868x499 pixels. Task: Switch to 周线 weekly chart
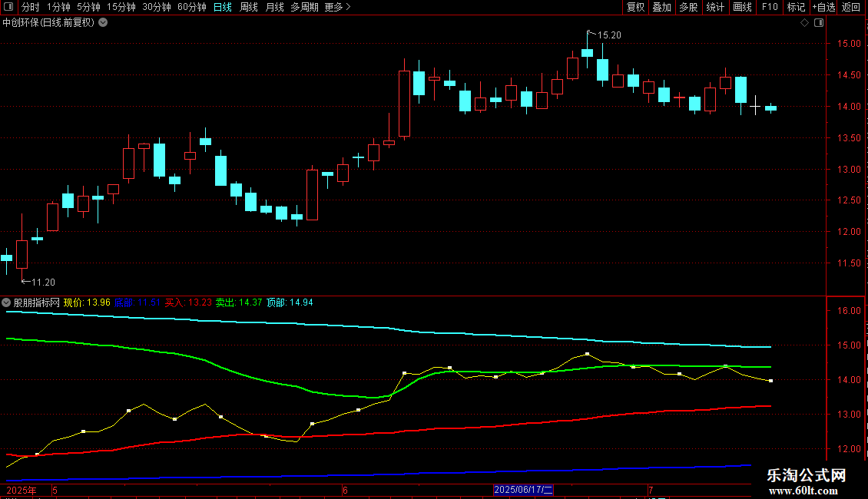pyautogui.click(x=249, y=7)
